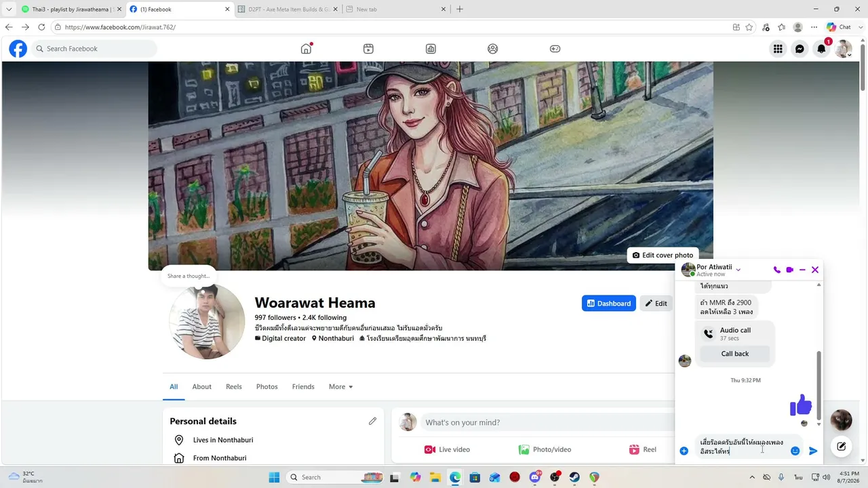Open the Dashboard button

[x=609, y=304]
